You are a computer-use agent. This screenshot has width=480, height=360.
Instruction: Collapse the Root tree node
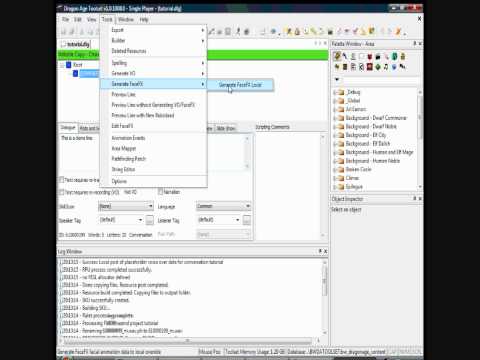click(62, 65)
